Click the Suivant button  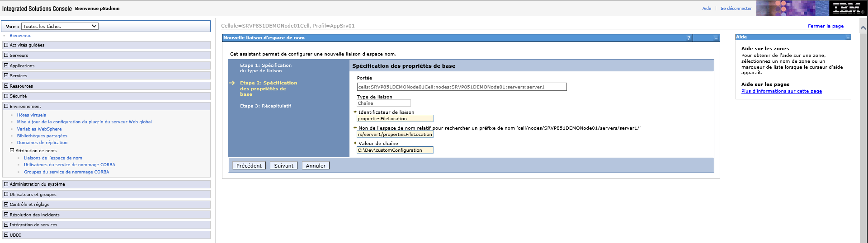[x=283, y=166]
